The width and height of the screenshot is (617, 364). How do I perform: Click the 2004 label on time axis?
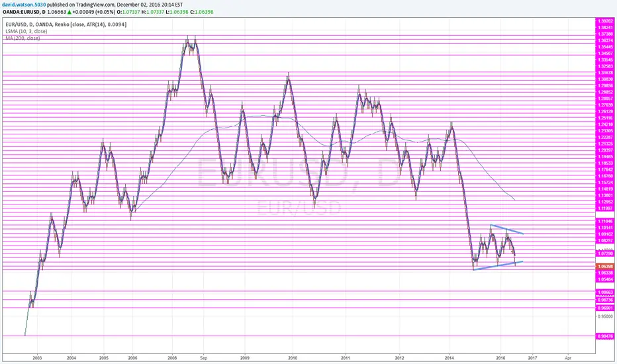tap(71, 358)
